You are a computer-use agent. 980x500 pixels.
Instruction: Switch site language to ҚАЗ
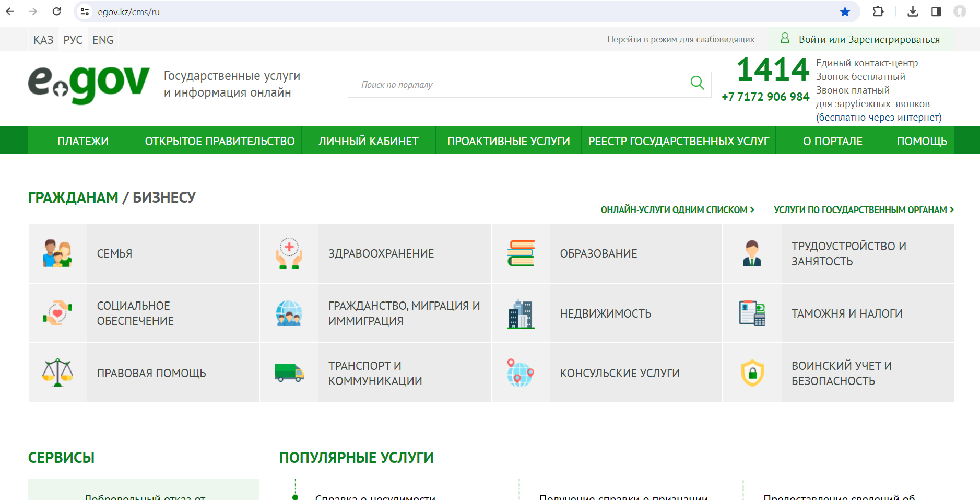(x=43, y=40)
